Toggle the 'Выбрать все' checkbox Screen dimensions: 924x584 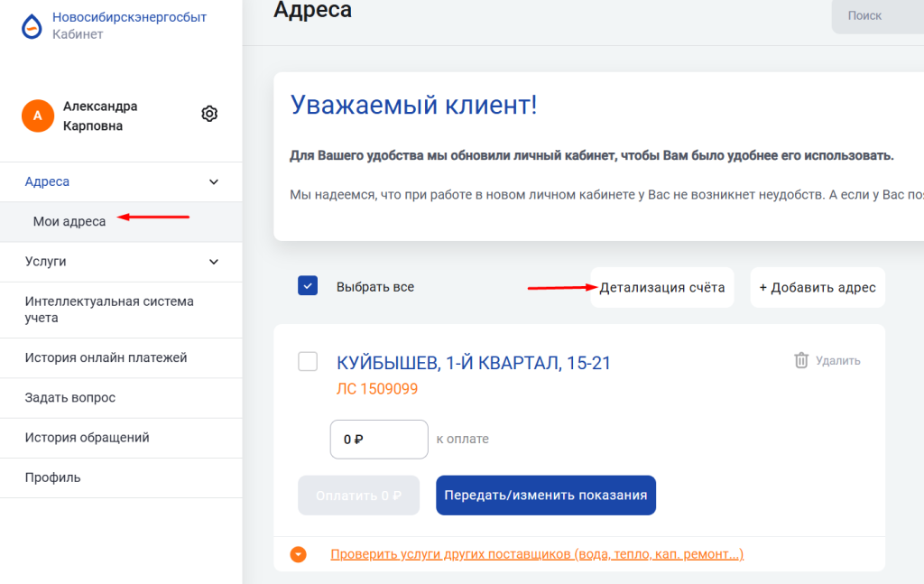click(x=308, y=286)
